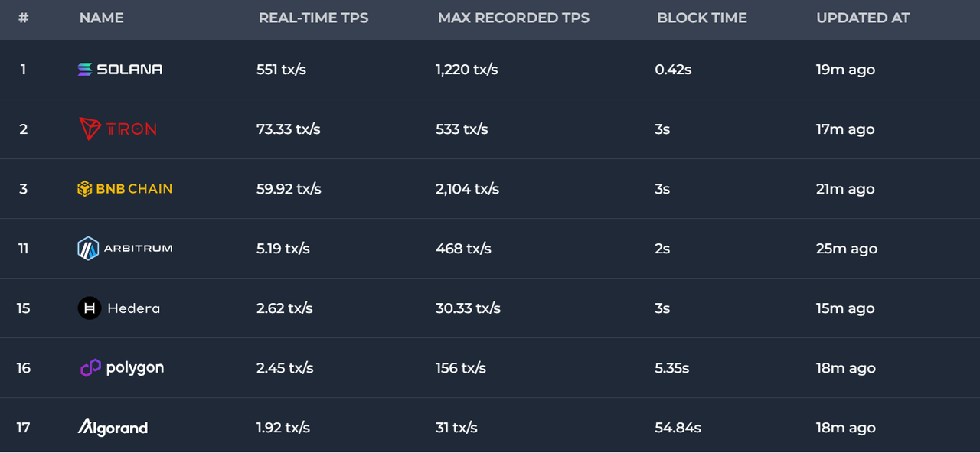
Task: Click the BNB Chain cube icon
Action: point(85,189)
